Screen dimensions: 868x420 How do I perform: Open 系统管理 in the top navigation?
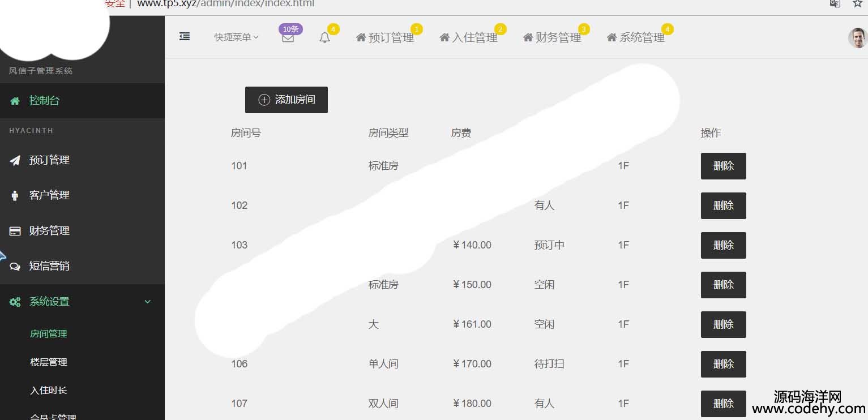pyautogui.click(x=636, y=38)
